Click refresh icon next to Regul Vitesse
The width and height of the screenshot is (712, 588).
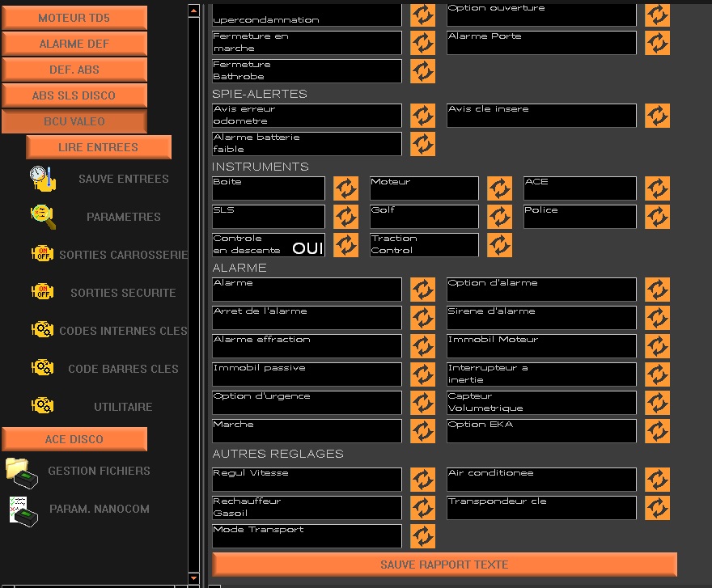click(x=422, y=480)
